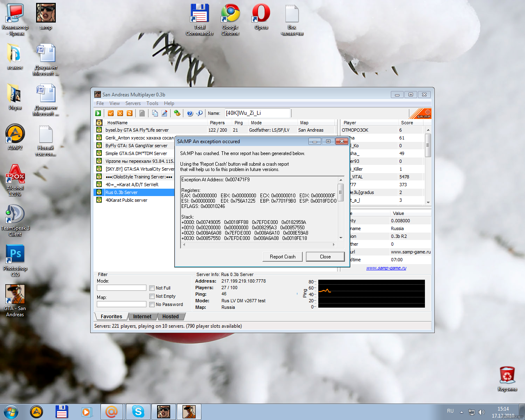Sort servers by Map column header

pos(316,123)
